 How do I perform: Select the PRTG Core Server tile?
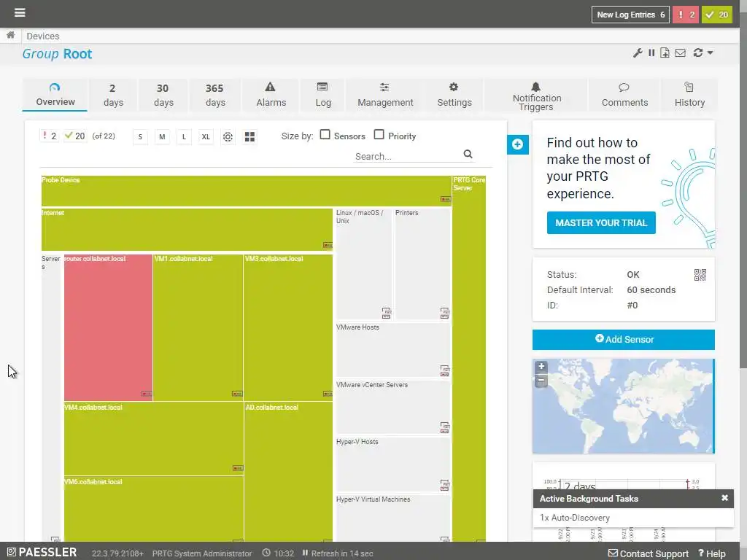(469, 359)
